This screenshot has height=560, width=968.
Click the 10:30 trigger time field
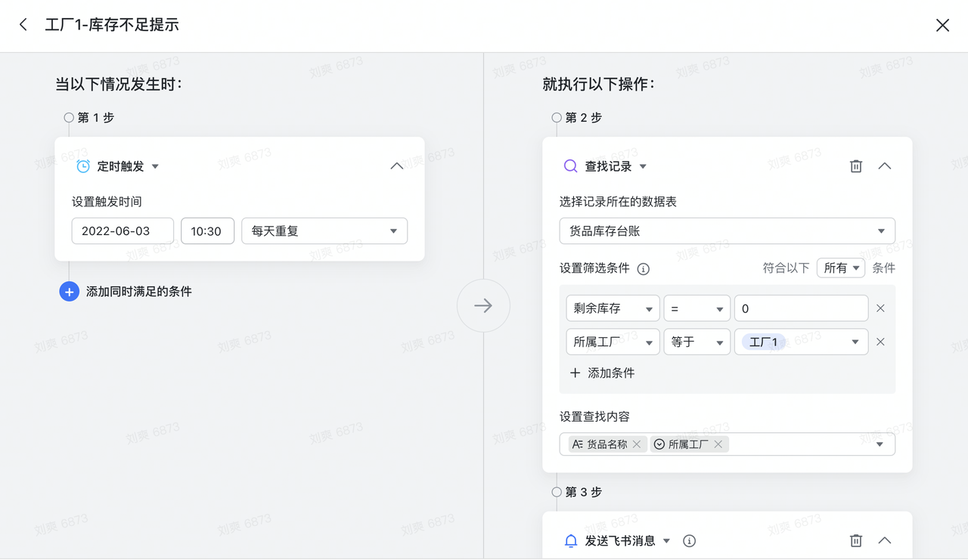tap(207, 231)
